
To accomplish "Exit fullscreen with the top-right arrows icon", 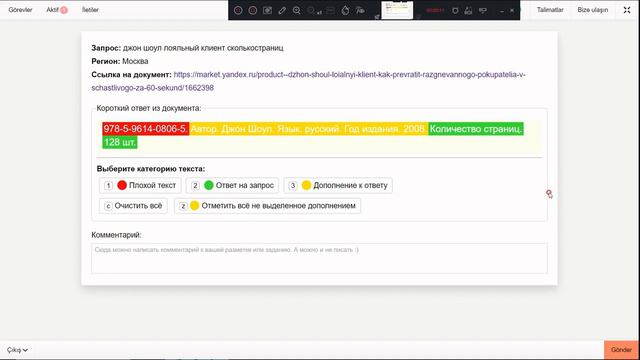I will 627,10.
